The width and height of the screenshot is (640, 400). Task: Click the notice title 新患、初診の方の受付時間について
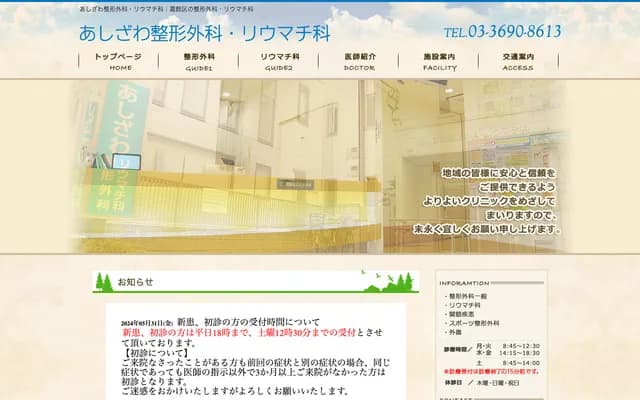248,322
